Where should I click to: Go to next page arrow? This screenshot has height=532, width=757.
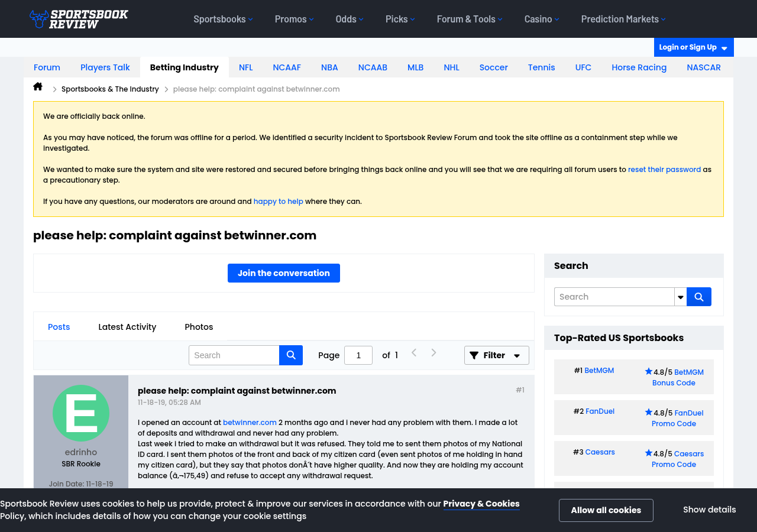[434, 353]
